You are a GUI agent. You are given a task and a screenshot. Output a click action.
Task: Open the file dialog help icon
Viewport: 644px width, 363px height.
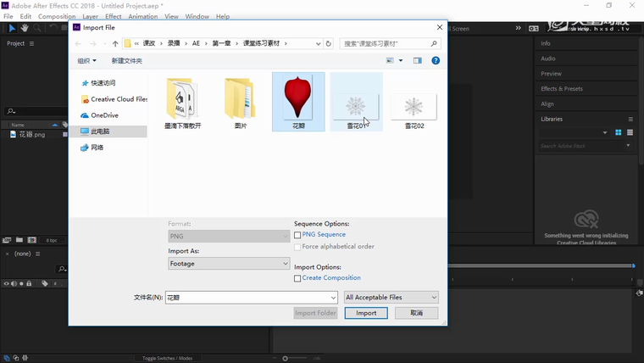tap(436, 60)
